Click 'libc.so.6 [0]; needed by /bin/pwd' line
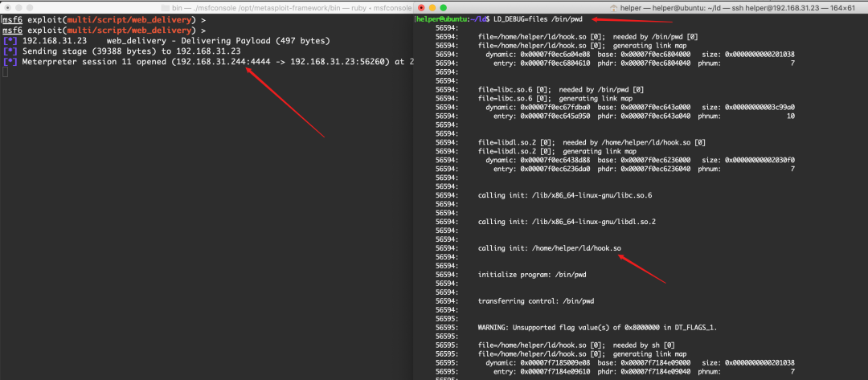This screenshot has width=868, height=380. [x=561, y=90]
